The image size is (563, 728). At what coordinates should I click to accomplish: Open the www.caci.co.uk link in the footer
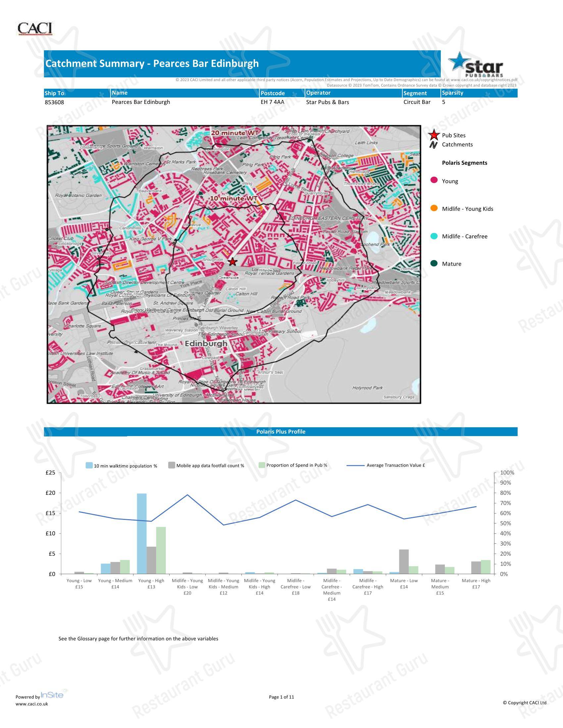click(32, 704)
